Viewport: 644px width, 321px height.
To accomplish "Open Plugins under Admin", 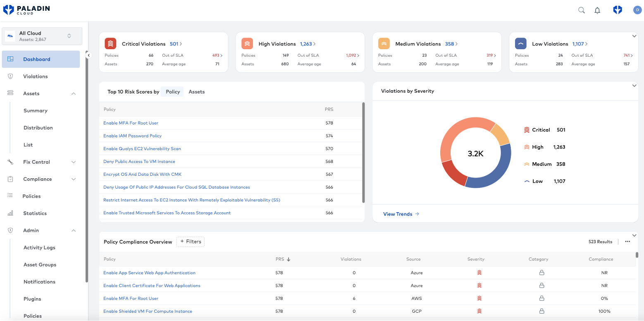I will 32,299.
